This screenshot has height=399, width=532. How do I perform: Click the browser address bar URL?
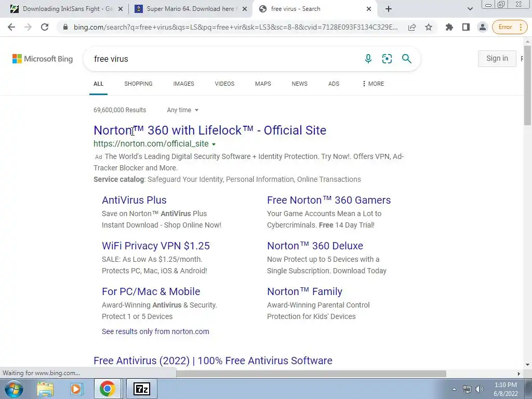(x=235, y=27)
